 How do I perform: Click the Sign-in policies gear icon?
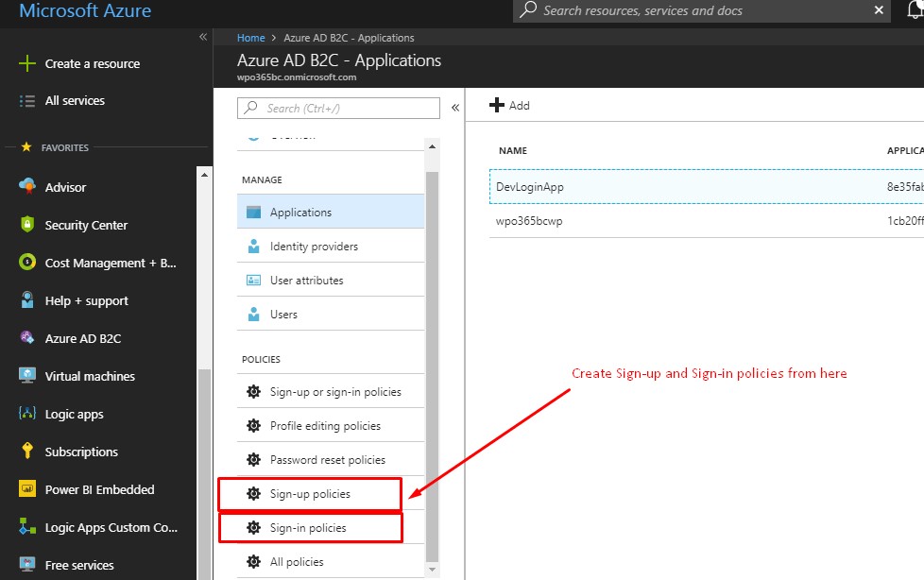click(x=253, y=527)
